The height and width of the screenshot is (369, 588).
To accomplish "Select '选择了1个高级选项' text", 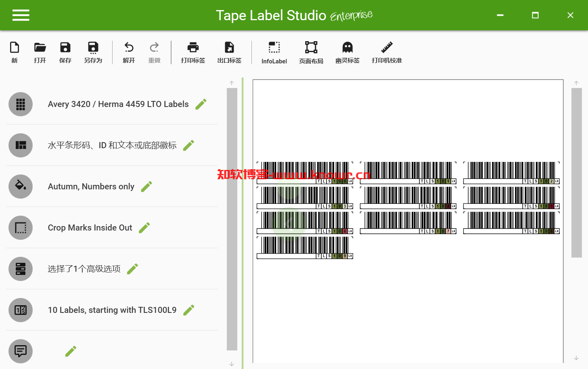I will click(x=84, y=269).
